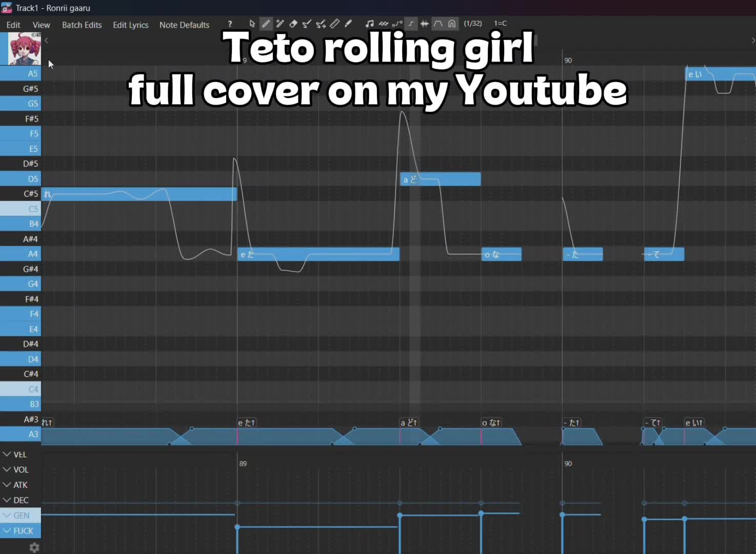The height and width of the screenshot is (554, 756).
Task: Select the VOL expression row
Action: 21,470
